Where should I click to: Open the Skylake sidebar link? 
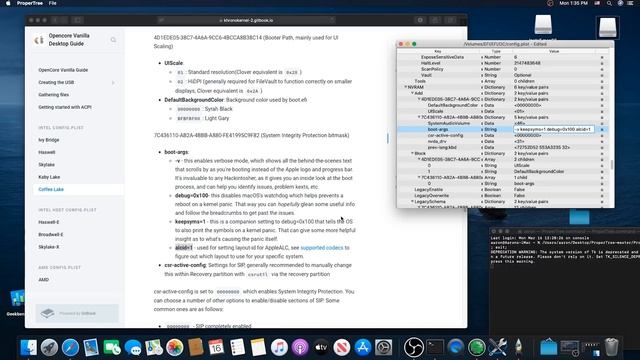[47, 164]
